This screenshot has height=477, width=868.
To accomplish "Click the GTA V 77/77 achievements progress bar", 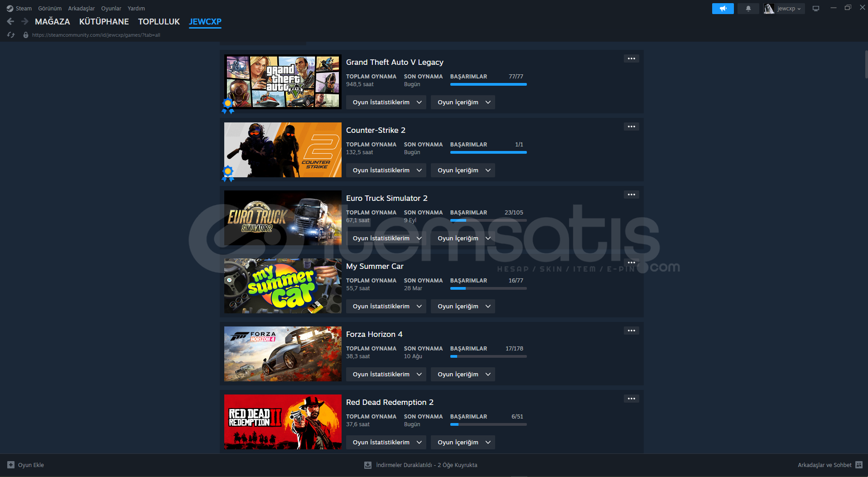I will click(488, 84).
